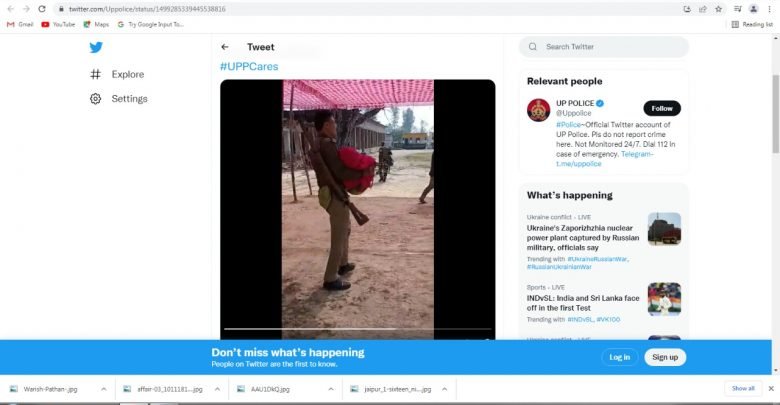This screenshot has height=405, width=780.
Task: Open the Gmail bookmark
Action: pyautogui.click(x=20, y=24)
